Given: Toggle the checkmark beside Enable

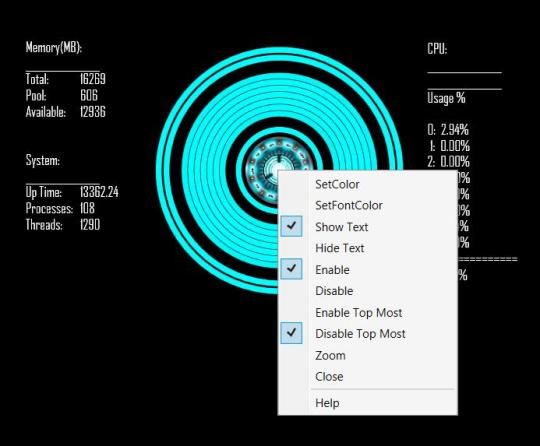Looking at the screenshot, I should pyautogui.click(x=291, y=269).
